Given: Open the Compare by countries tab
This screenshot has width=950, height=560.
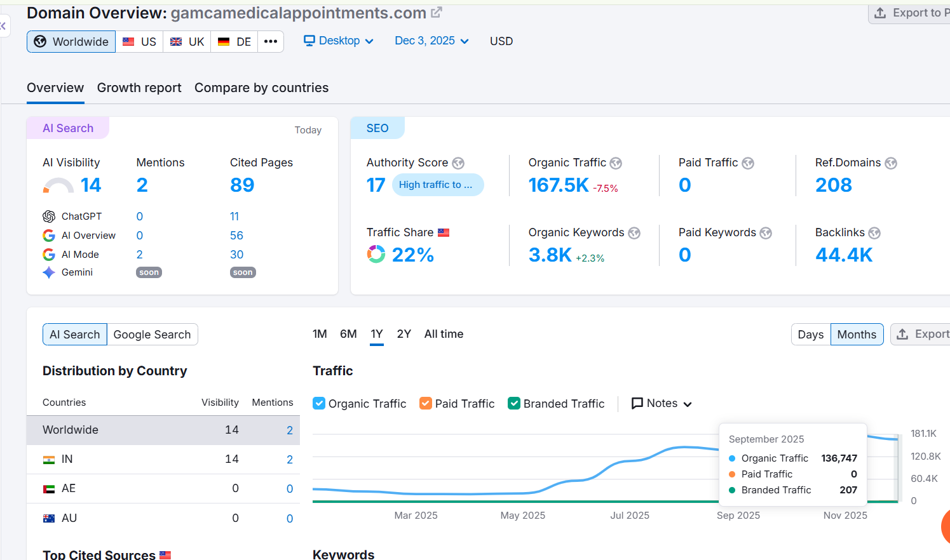Looking at the screenshot, I should click(261, 88).
